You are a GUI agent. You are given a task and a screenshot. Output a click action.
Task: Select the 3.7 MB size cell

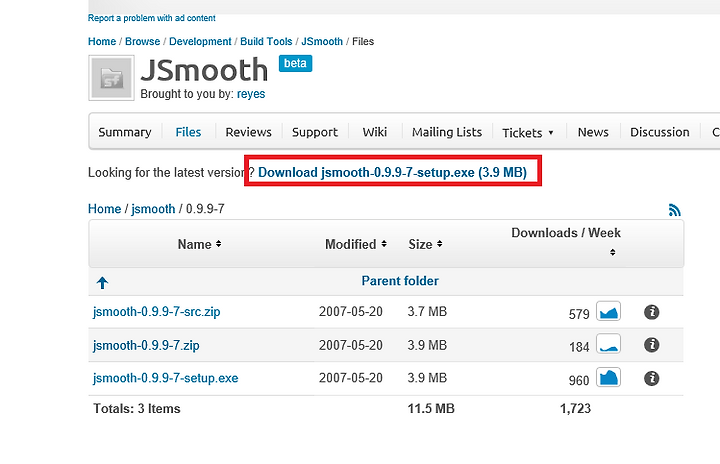tap(427, 311)
